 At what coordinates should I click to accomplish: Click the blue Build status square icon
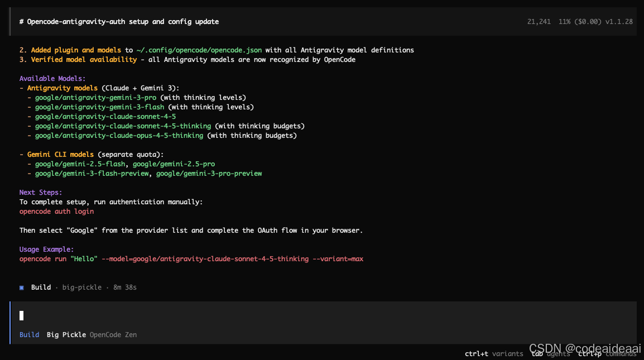coord(21,287)
